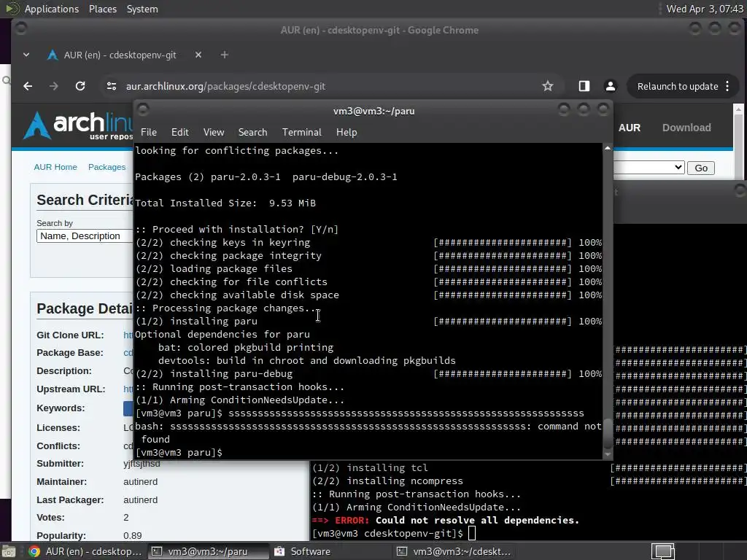This screenshot has width=747, height=560.
Task: Click the show desktop icon in taskbar
Action: 9,551
